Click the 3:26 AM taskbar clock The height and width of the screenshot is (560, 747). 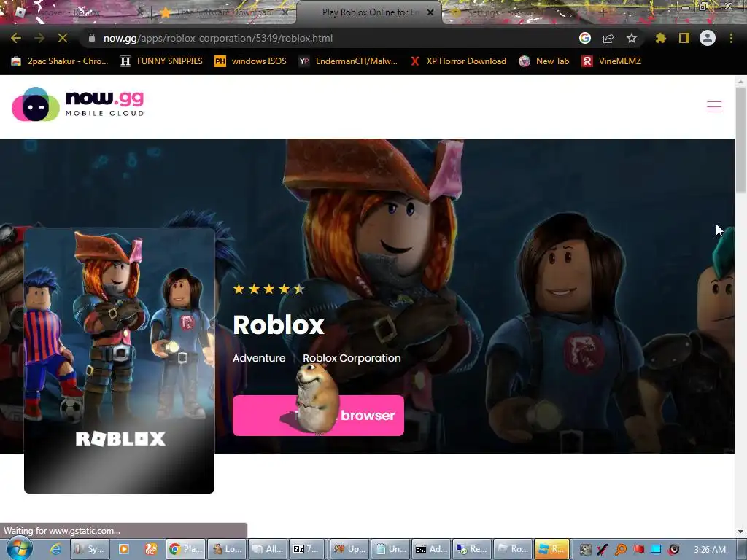click(x=710, y=550)
